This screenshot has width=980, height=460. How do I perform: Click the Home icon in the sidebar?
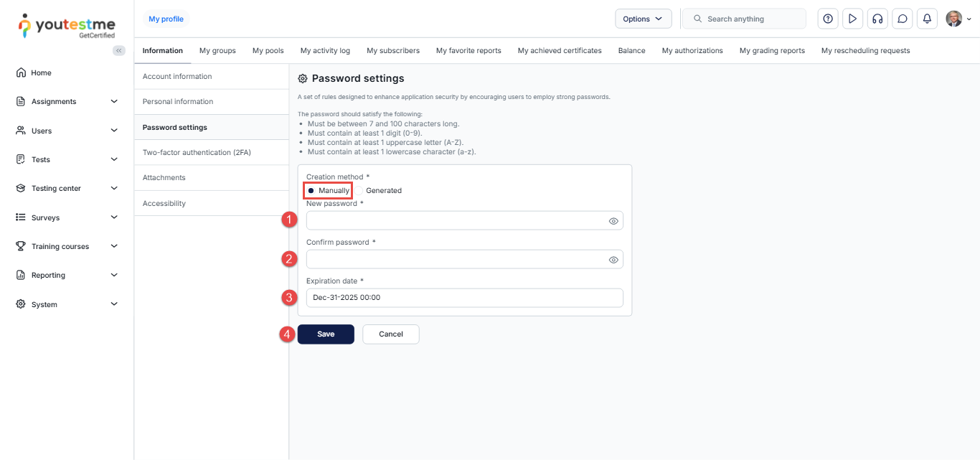[21, 72]
